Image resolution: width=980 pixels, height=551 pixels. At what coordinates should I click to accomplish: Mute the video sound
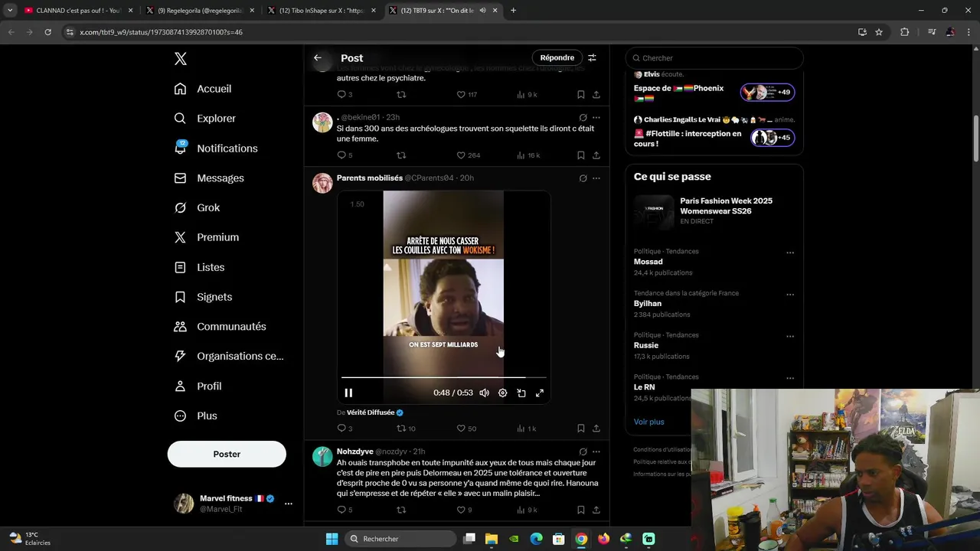tap(484, 393)
